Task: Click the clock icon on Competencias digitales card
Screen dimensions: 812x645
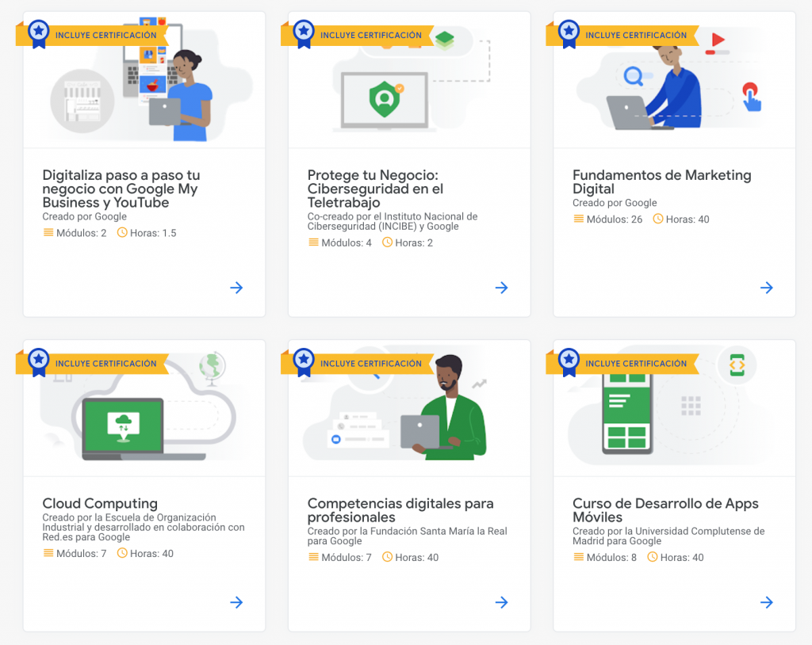Action: (387, 557)
